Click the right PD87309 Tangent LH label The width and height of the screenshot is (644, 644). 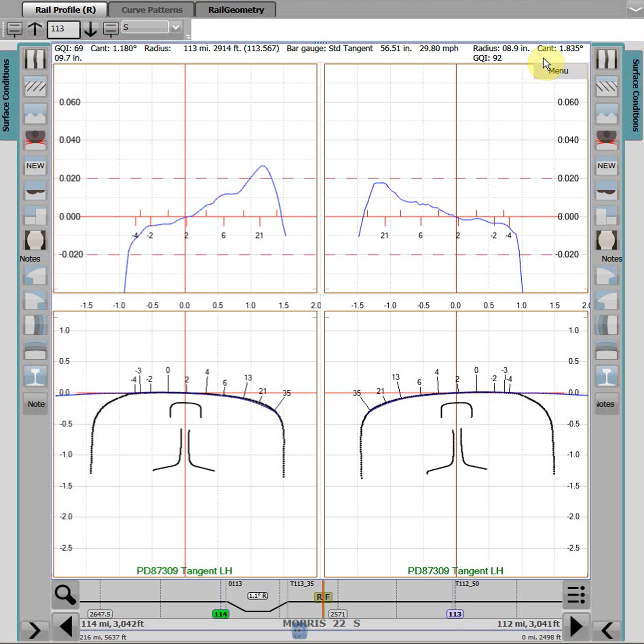455,571
